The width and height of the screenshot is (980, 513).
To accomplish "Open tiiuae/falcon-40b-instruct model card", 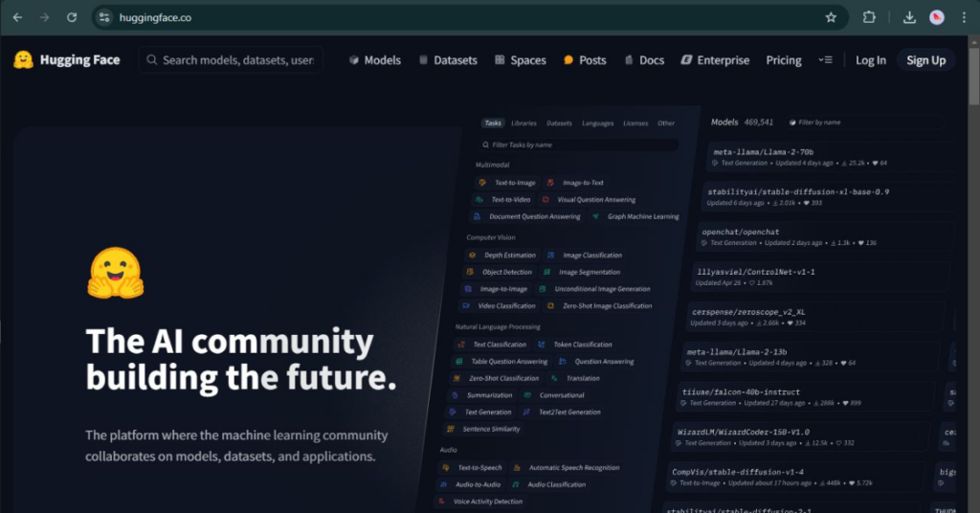I will pos(805,397).
